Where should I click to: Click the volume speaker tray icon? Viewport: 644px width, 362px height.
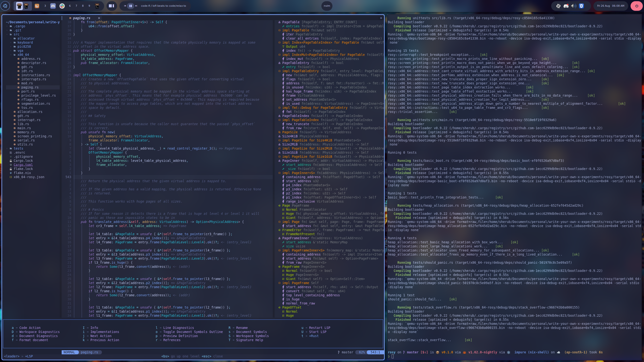(573, 6)
